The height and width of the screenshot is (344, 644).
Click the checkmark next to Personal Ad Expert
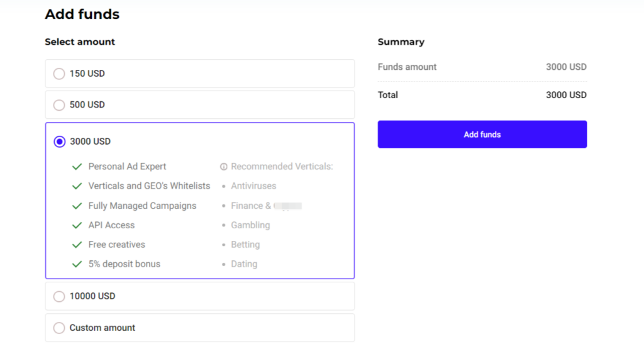(77, 167)
